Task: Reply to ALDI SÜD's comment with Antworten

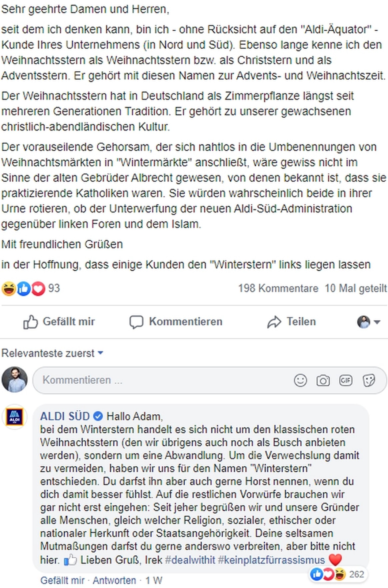Action: 114,580
